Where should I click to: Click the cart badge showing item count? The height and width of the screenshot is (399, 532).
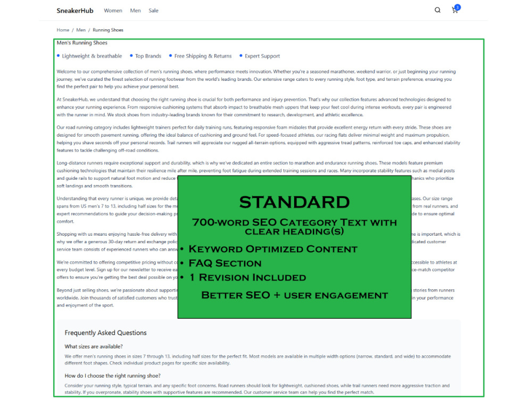pos(458,7)
